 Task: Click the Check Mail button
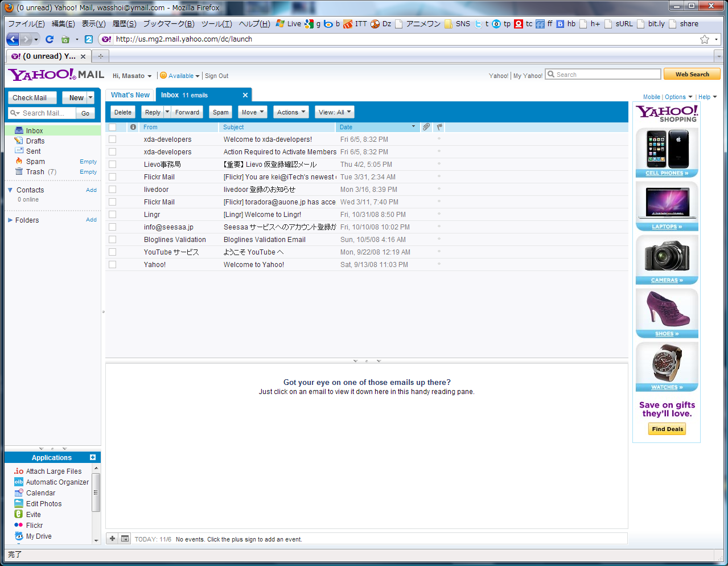[x=32, y=97]
